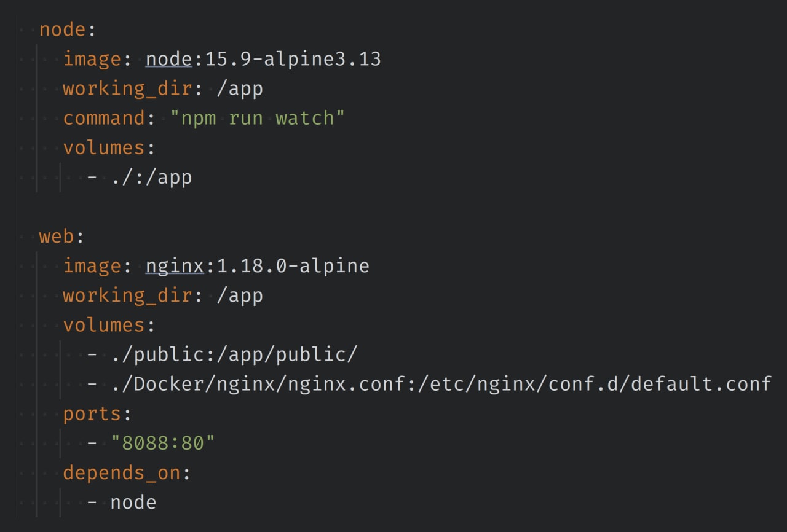This screenshot has width=787, height=532.
Task: Place cursor on the top-level node service key
Action: click(x=63, y=29)
